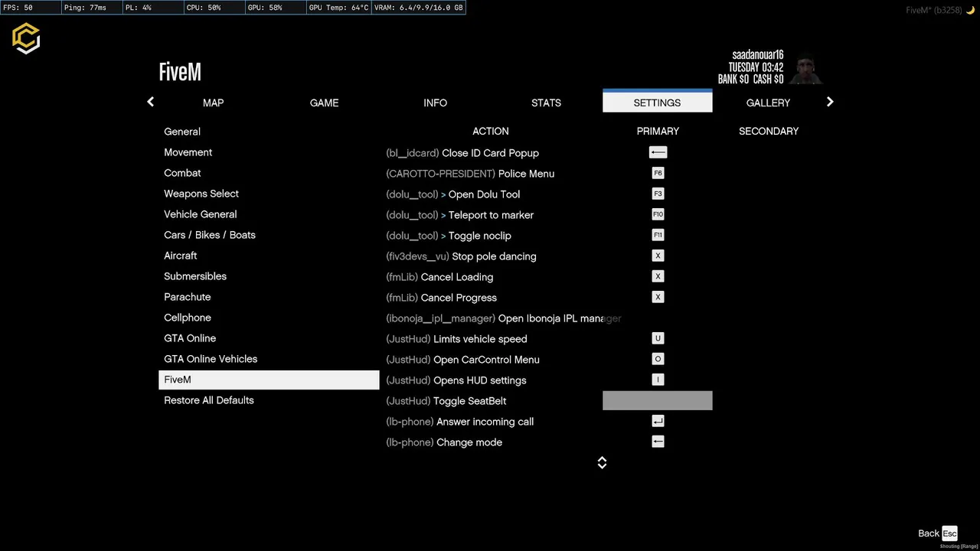Screen dimensions: 980x551
Task: Select Open Ibonoja IPL manager action
Action: (x=504, y=318)
